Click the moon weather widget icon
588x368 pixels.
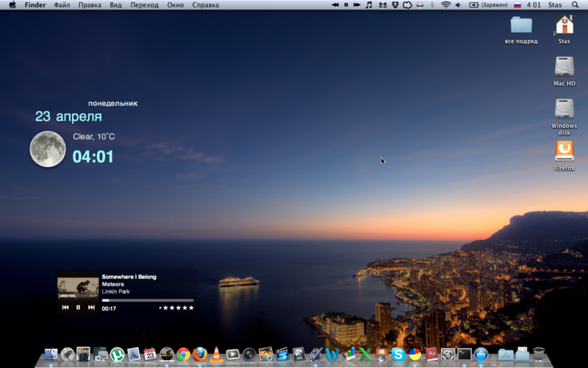pyautogui.click(x=48, y=149)
